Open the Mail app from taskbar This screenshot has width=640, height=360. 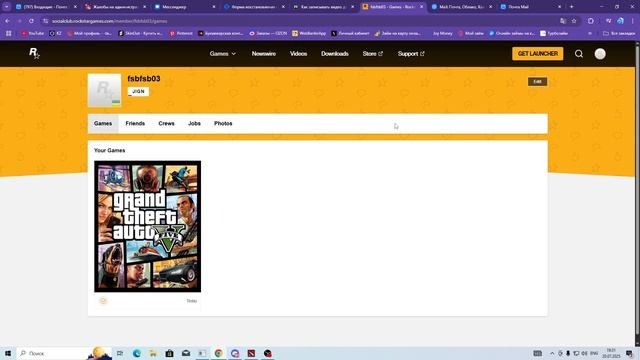pyautogui.click(x=186, y=353)
